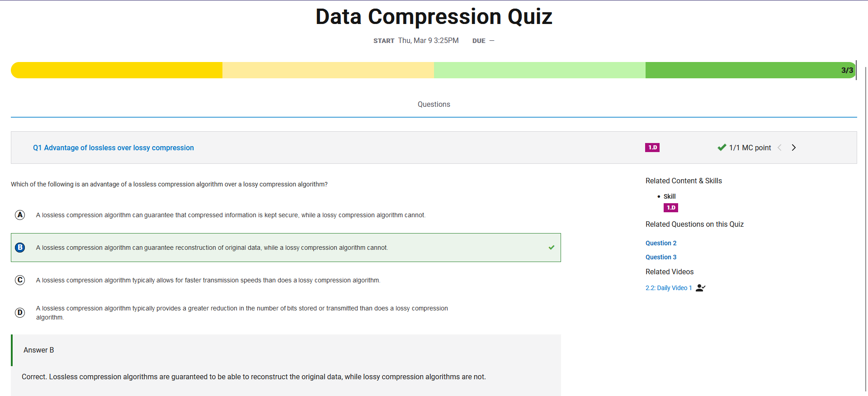
Task: Click the green checkmark in answer B row
Action: tap(552, 248)
